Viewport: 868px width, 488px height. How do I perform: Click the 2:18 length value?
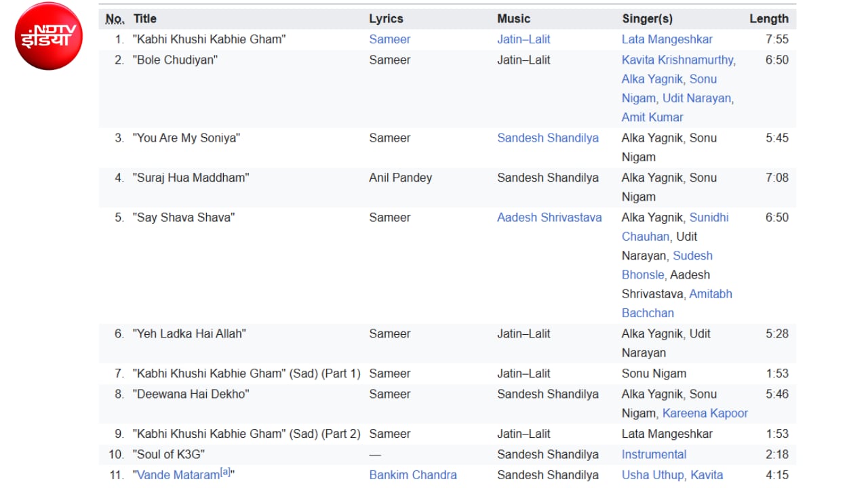pos(777,454)
